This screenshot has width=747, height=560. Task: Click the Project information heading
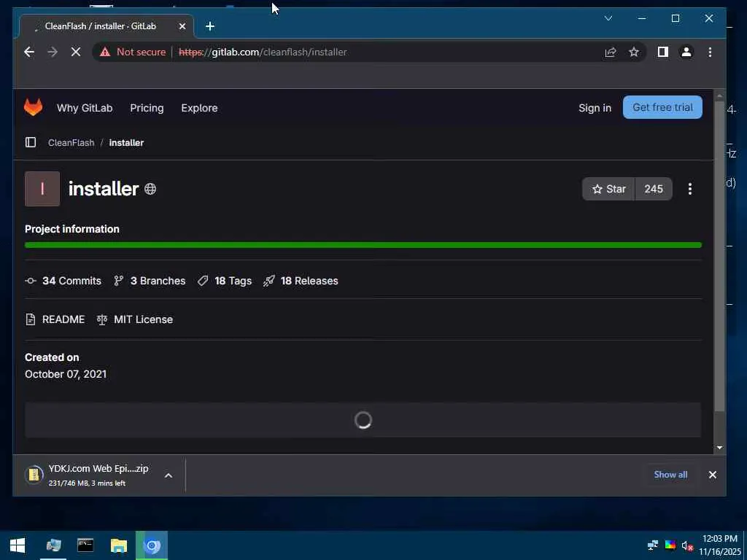72,229
